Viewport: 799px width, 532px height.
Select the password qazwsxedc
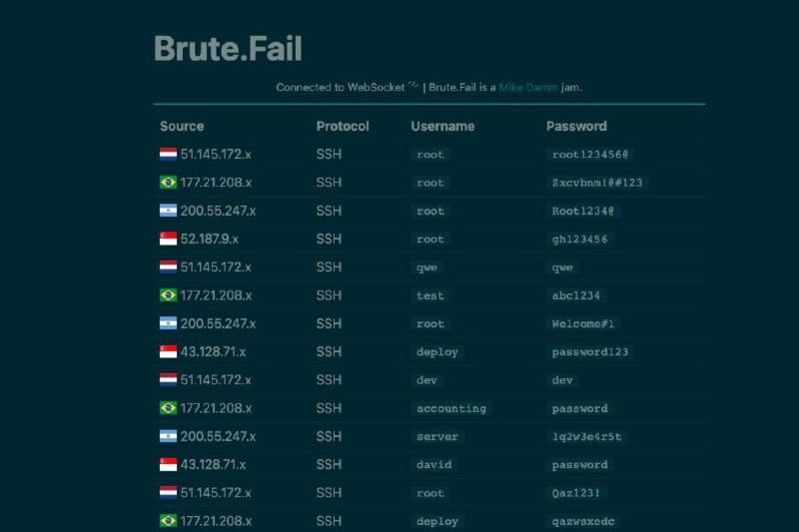tap(583, 521)
